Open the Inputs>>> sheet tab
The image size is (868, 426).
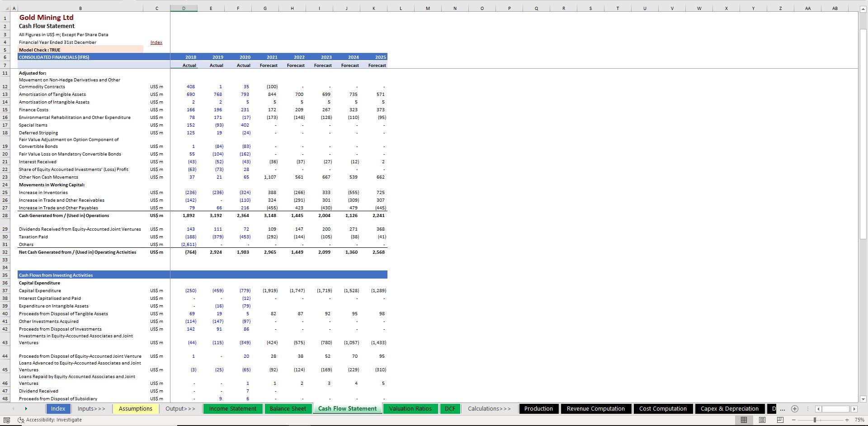coord(91,409)
